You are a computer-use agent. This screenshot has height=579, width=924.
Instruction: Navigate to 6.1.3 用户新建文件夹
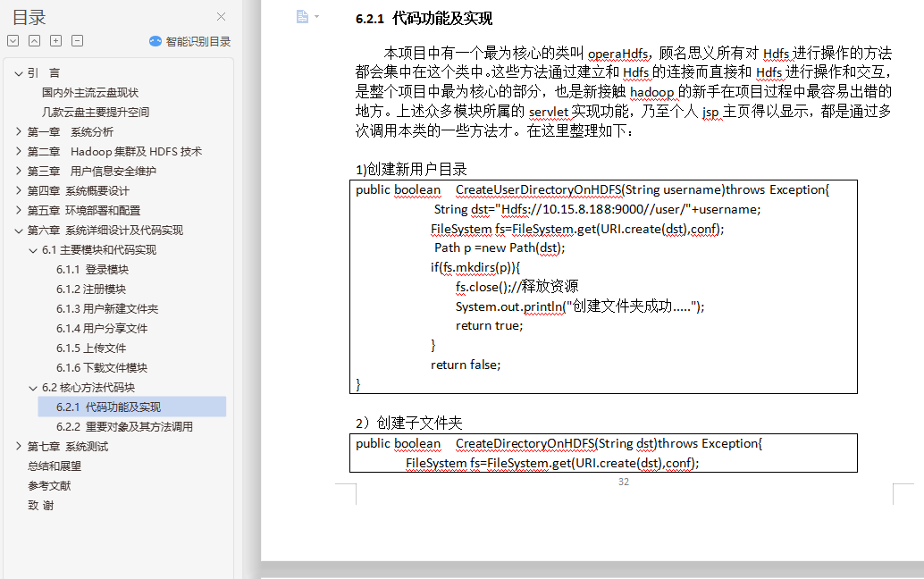(x=107, y=308)
